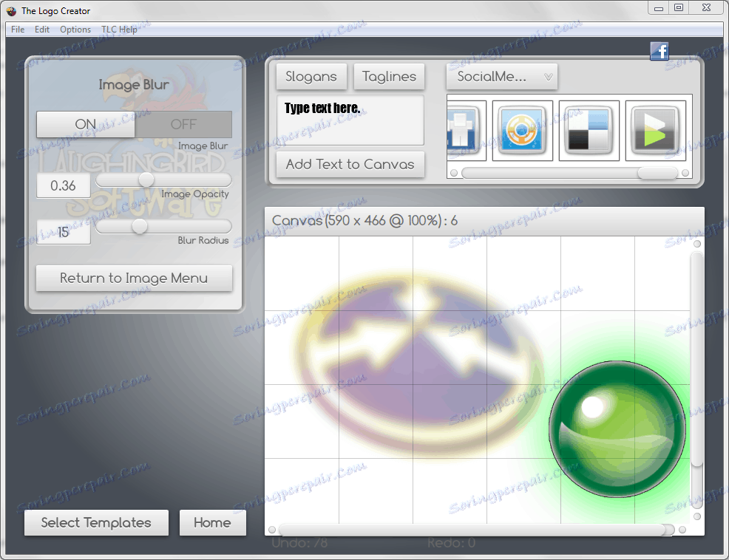Go to Home screen
Image resolution: width=729 pixels, height=560 pixels.
click(x=212, y=522)
